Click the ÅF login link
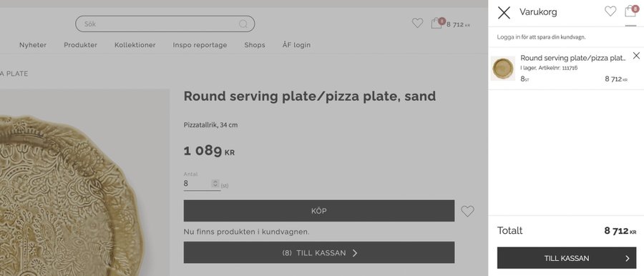 [x=296, y=45]
